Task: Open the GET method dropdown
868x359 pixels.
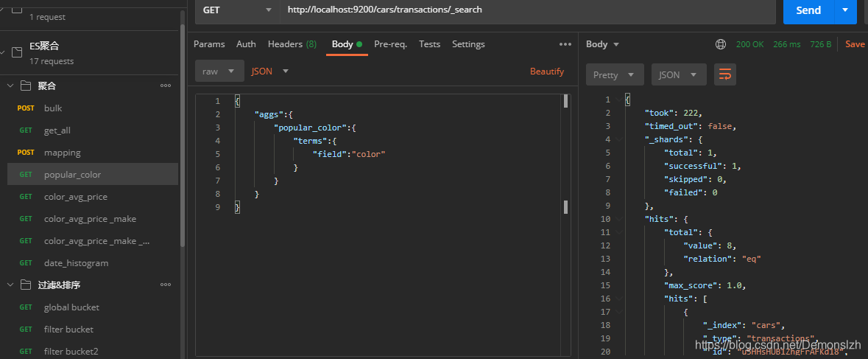Action: [x=238, y=10]
